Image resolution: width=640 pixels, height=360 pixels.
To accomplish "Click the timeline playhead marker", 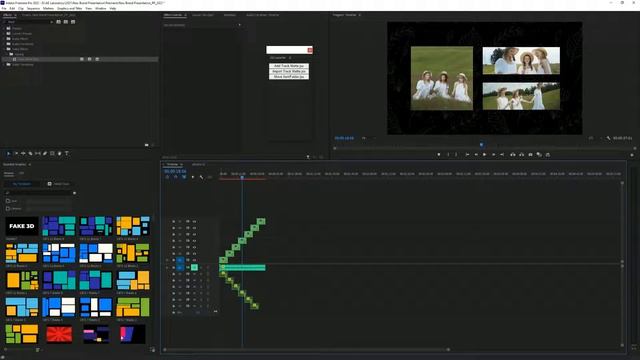I will tap(242, 177).
